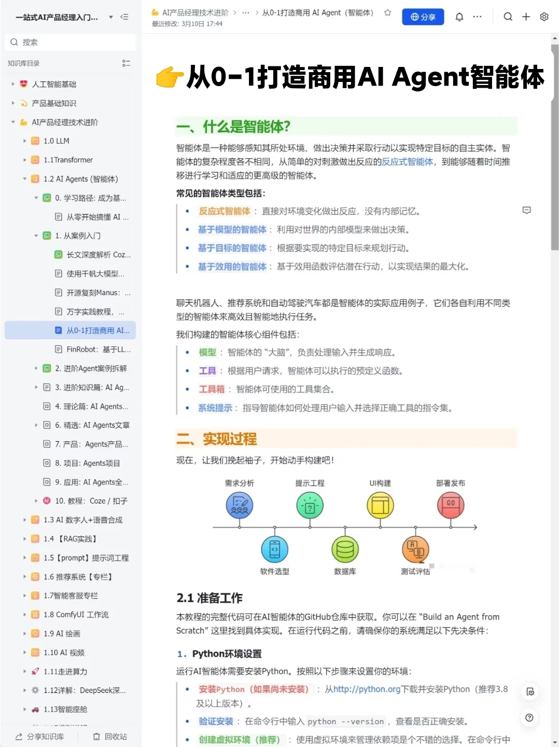The height and width of the screenshot is (747, 560).
Task: Click the document vertical scrollbar thumb
Action: click(555, 148)
